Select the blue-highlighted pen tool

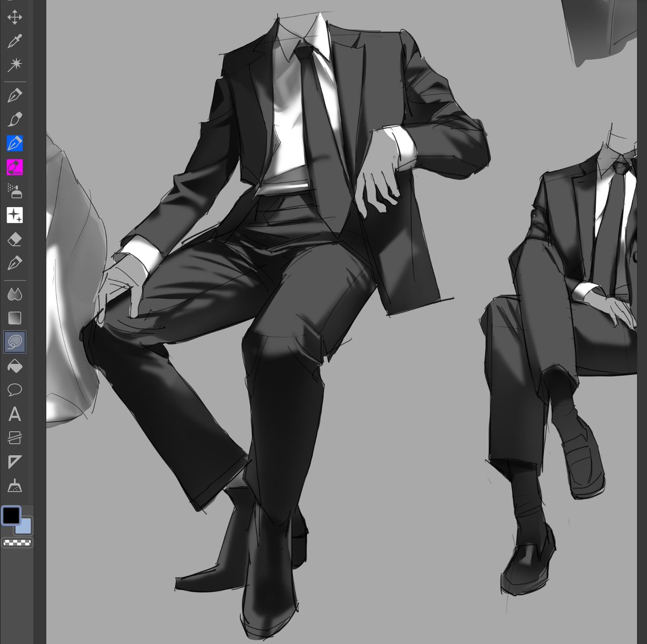click(15, 143)
